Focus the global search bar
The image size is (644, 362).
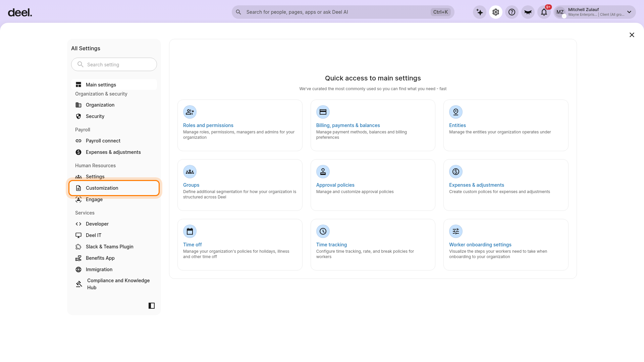pyautogui.click(x=343, y=12)
